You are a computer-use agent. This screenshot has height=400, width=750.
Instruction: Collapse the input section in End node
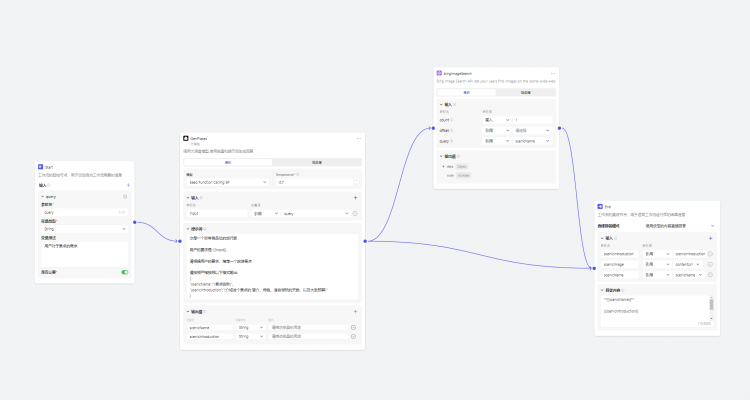(602, 238)
